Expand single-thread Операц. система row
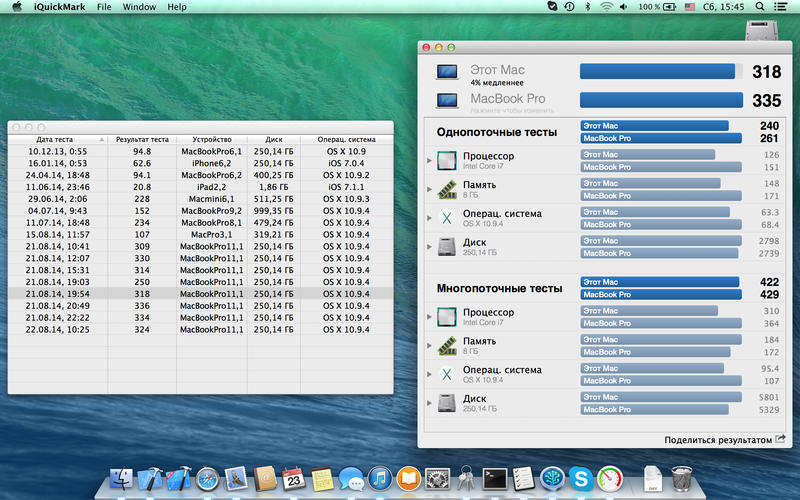The height and width of the screenshot is (500, 800). click(x=430, y=218)
